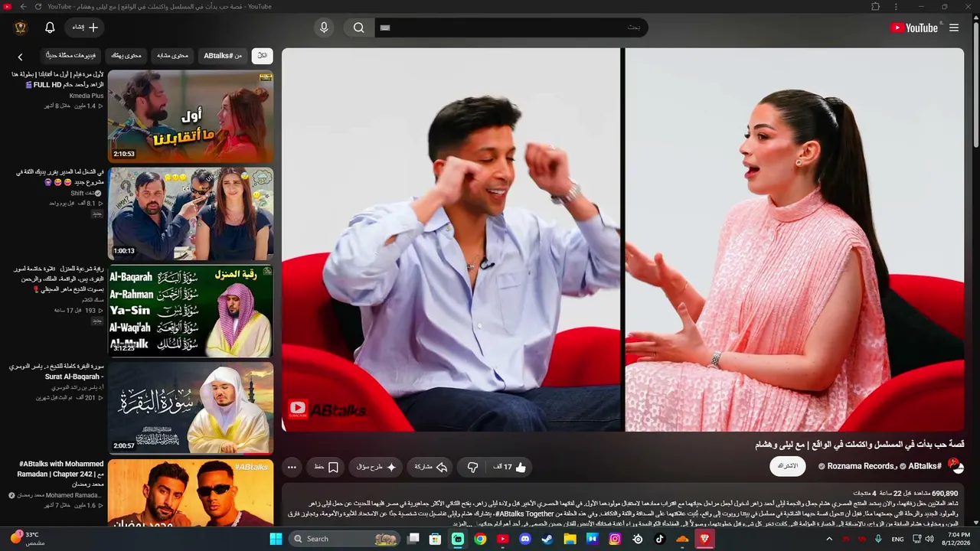Viewport: 980px width, 551px height.
Task: Open the ABtalks Mohamed Ramadan thumbnail
Action: (x=191, y=493)
